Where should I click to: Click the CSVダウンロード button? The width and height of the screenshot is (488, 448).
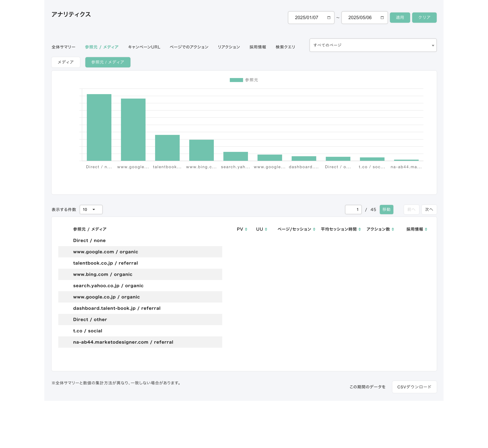coord(414,387)
